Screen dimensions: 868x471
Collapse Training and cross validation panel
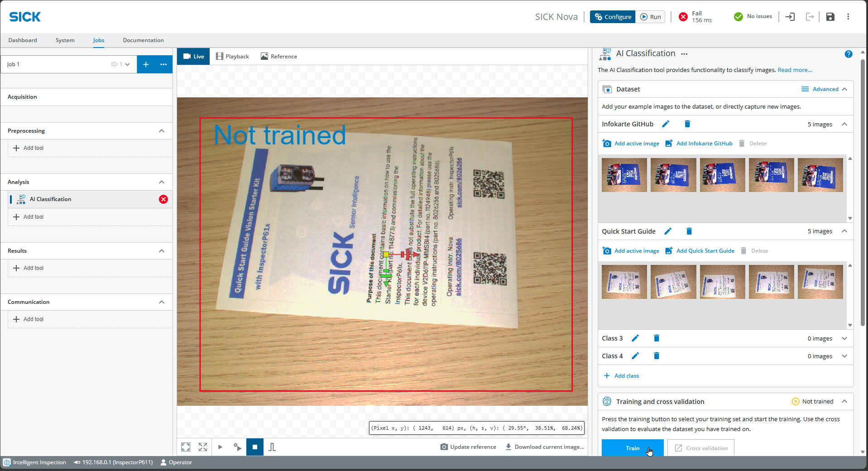[844, 402]
